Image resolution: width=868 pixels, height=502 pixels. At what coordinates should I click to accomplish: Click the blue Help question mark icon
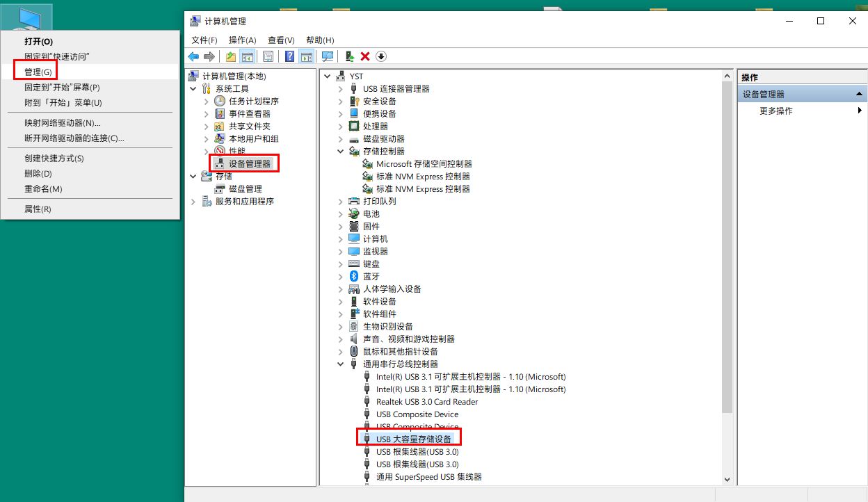click(x=289, y=56)
